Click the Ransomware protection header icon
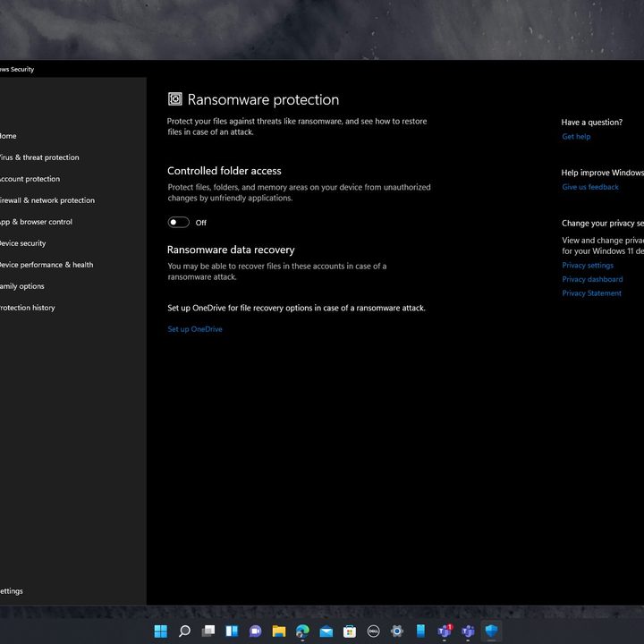This screenshot has height=644, width=644. coord(175,99)
